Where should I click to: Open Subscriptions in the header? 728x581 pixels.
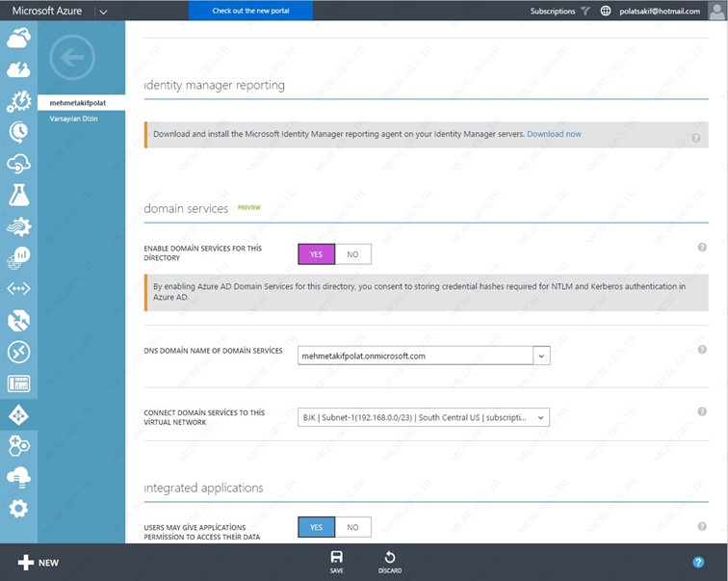(x=553, y=12)
